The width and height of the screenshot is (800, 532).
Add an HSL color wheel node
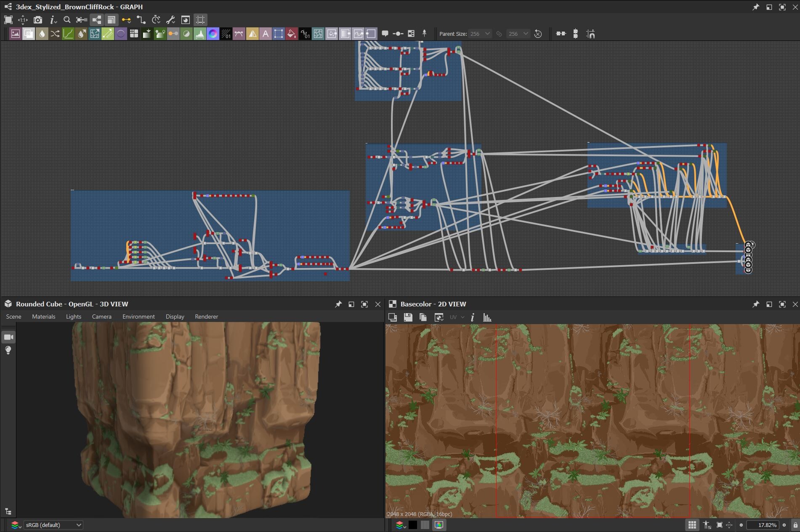click(x=213, y=34)
